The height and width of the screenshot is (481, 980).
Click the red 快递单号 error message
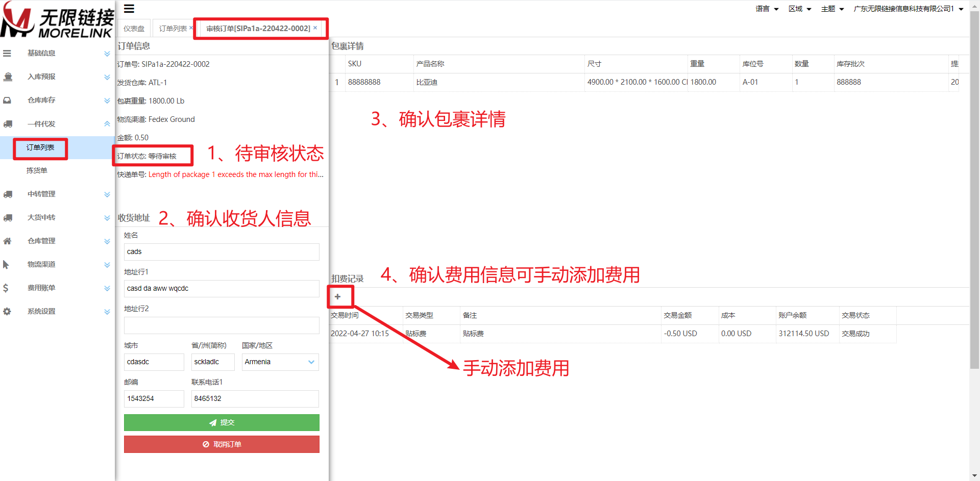coord(236,174)
